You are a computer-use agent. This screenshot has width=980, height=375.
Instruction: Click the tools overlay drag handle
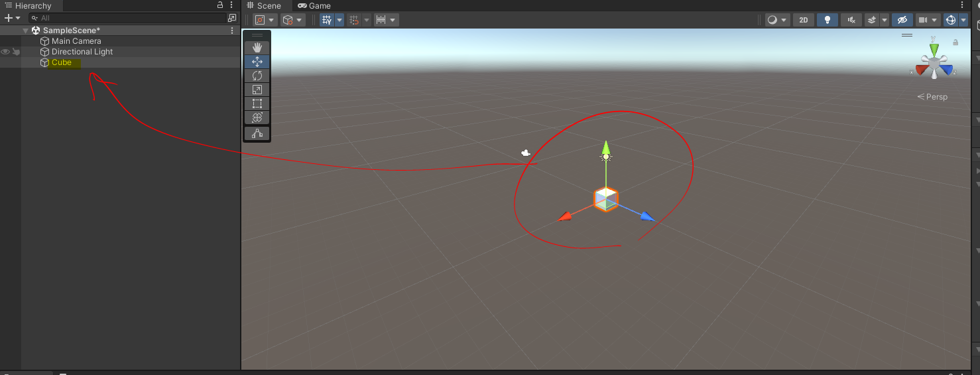click(257, 35)
